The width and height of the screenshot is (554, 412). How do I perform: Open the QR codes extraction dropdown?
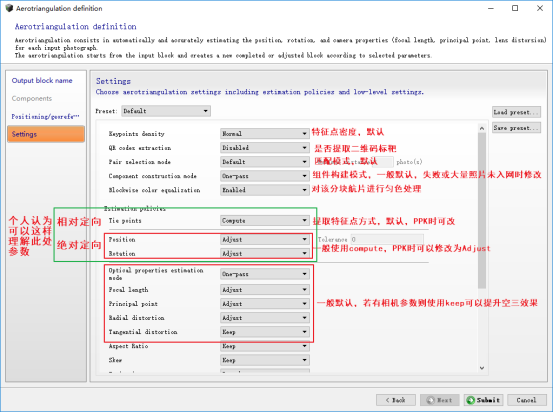(x=265, y=148)
